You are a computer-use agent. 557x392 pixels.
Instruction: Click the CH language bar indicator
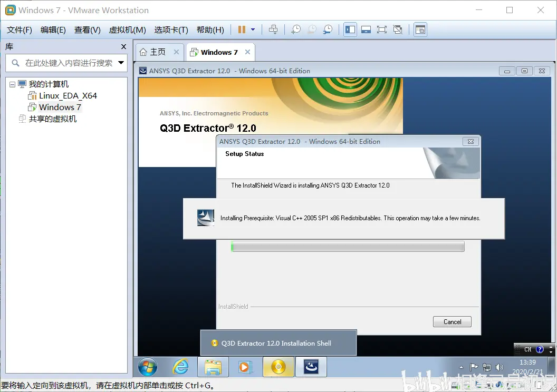pos(527,349)
